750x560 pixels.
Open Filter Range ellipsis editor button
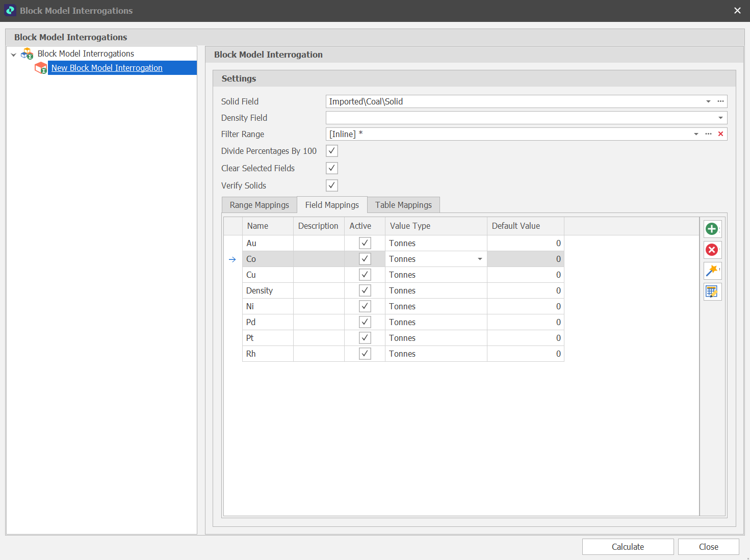tap(708, 134)
